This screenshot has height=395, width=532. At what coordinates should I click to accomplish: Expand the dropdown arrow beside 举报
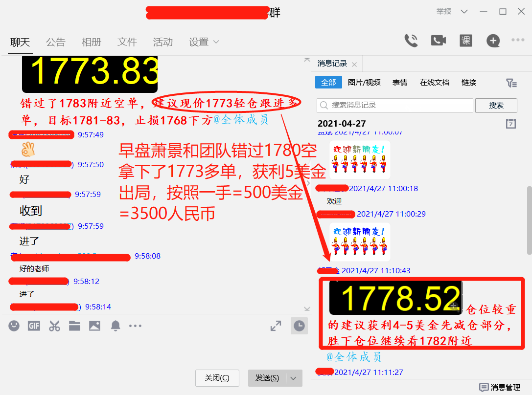click(464, 11)
